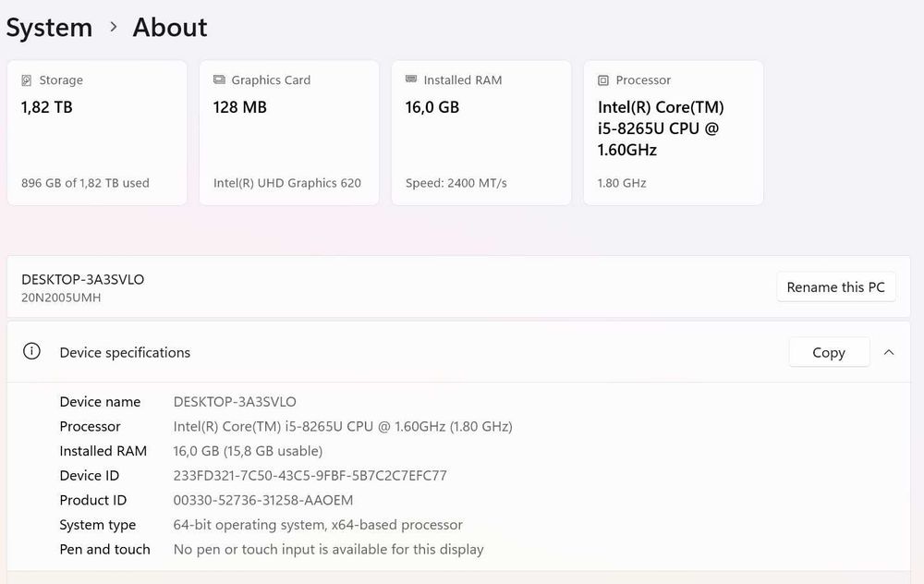Click the breadcrumb arrow between System and About
The image size is (924, 584).
(114, 28)
